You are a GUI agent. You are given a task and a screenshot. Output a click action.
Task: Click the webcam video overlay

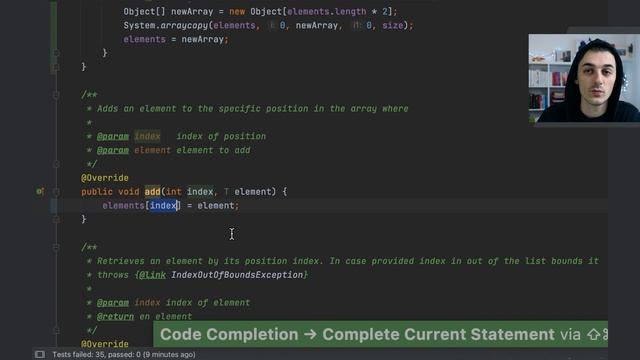tap(584, 78)
